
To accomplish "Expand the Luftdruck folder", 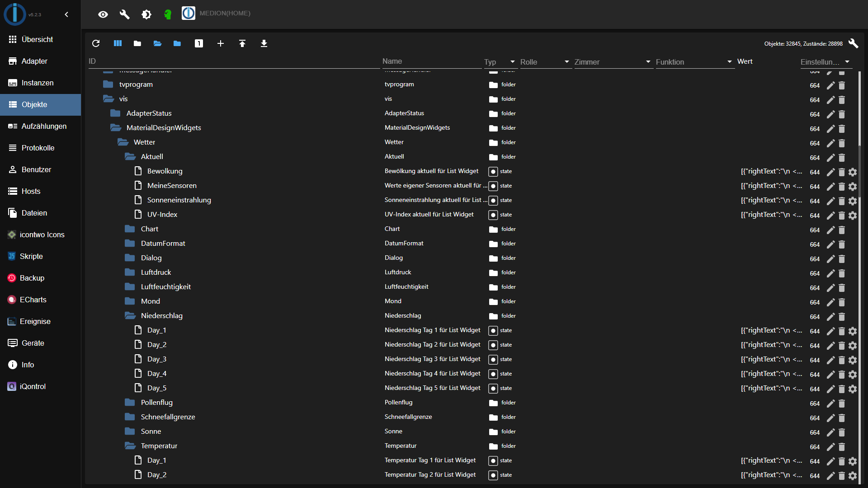I will tap(130, 272).
